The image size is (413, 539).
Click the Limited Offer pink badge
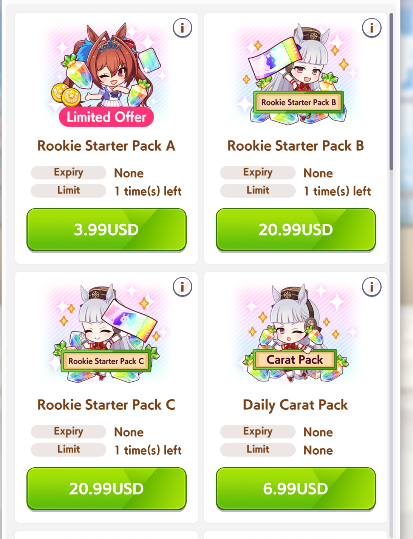(106, 117)
